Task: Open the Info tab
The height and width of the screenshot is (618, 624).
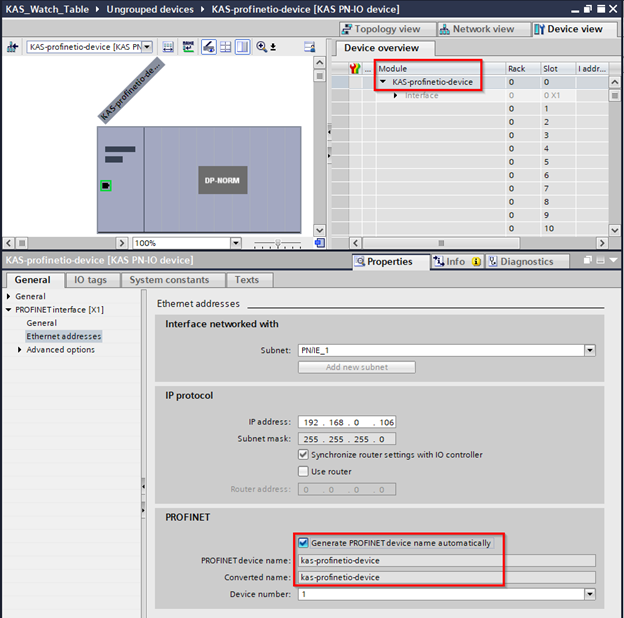Action: pyautogui.click(x=456, y=261)
